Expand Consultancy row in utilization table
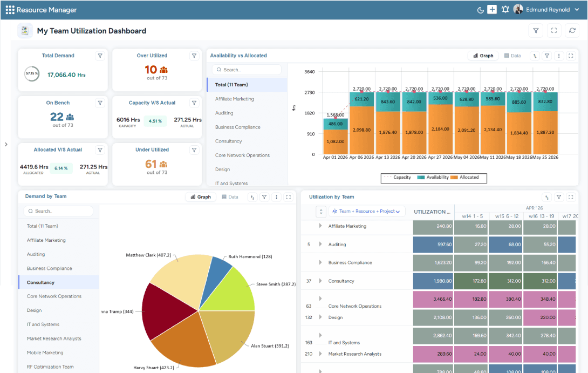 320,281
